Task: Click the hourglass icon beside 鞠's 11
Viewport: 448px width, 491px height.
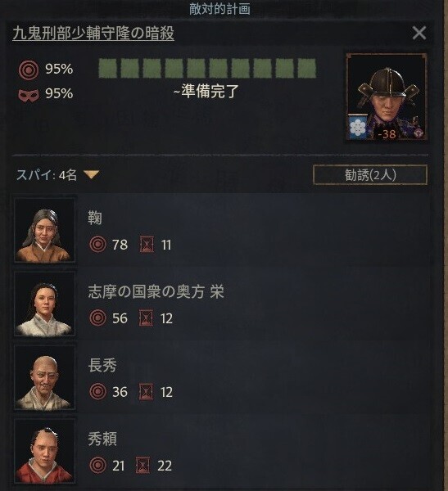Action: click(x=147, y=245)
